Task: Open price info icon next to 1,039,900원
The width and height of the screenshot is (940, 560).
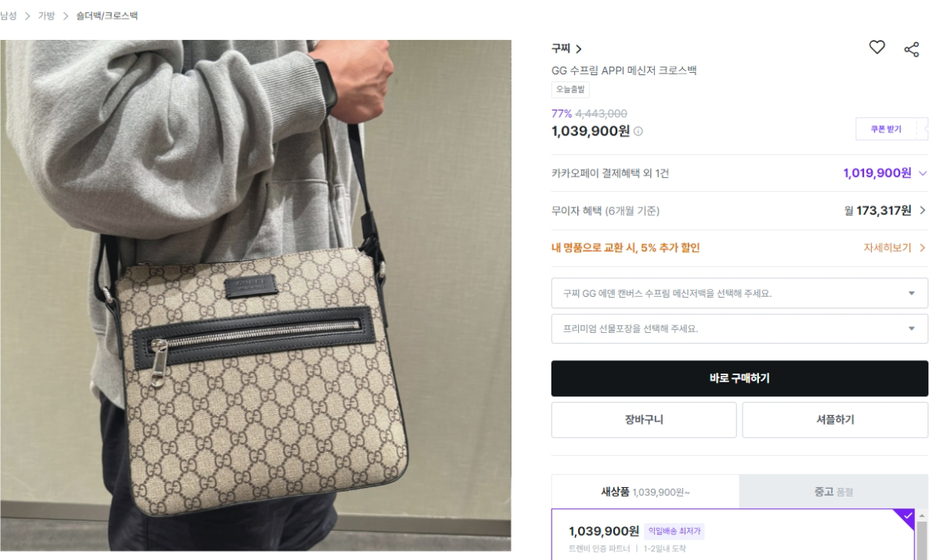Action: click(638, 132)
